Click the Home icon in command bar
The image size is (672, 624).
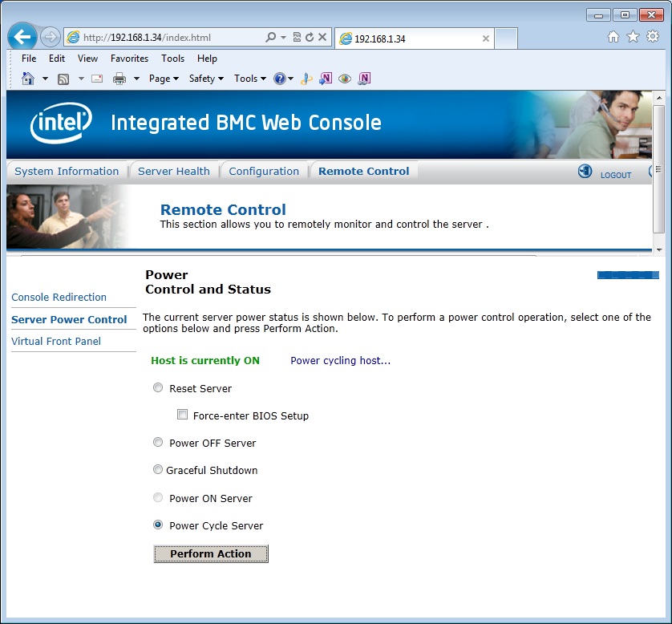coord(28,79)
